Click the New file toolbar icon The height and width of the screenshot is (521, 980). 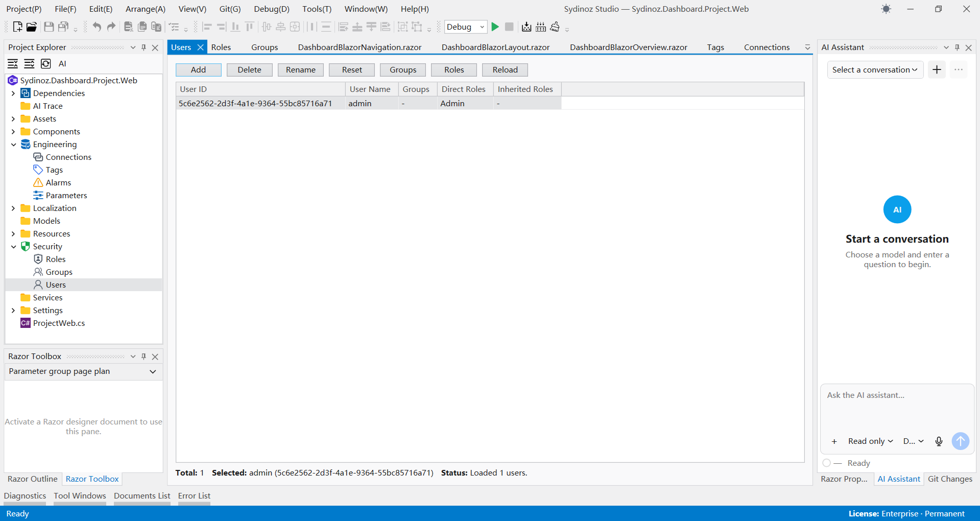point(17,27)
